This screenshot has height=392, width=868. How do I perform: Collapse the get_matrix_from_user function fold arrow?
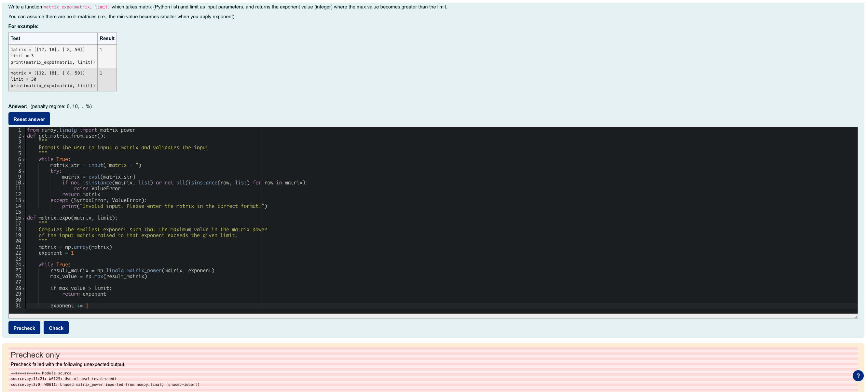23,136
